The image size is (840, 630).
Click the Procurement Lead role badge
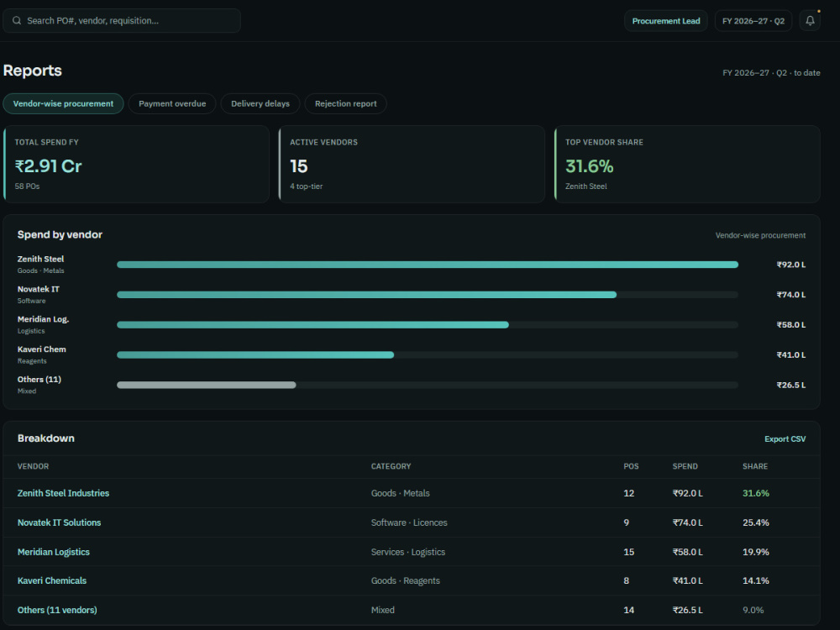[x=666, y=21]
